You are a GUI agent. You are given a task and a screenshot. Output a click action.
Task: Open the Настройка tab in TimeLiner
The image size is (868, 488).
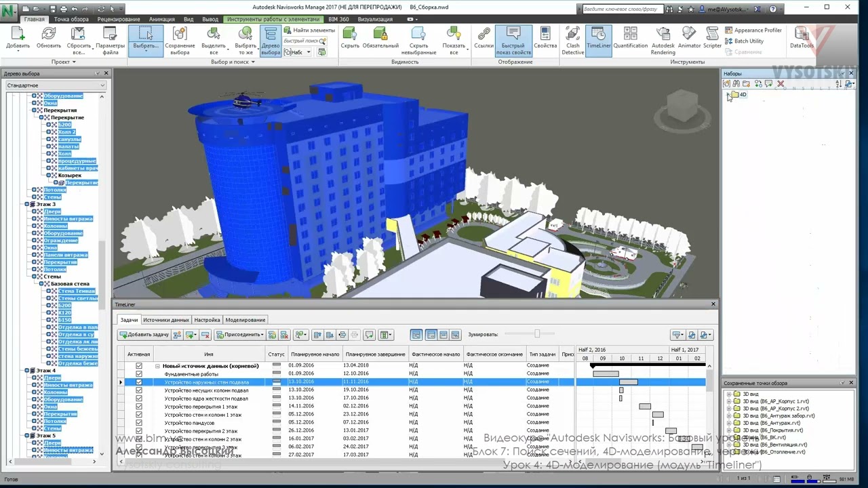(x=207, y=320)
